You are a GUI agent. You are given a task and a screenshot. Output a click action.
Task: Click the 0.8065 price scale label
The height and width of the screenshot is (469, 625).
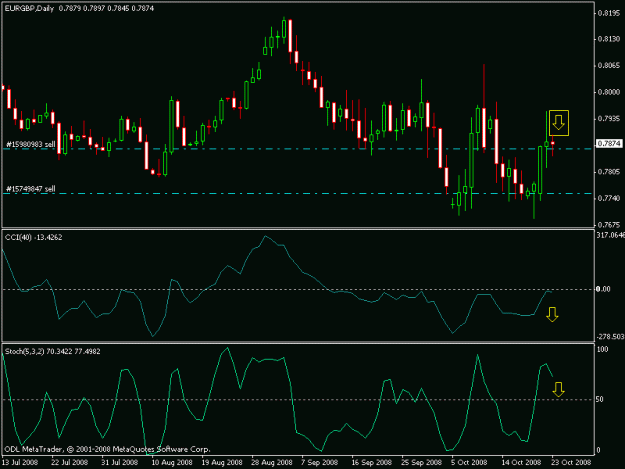point(609,66)
